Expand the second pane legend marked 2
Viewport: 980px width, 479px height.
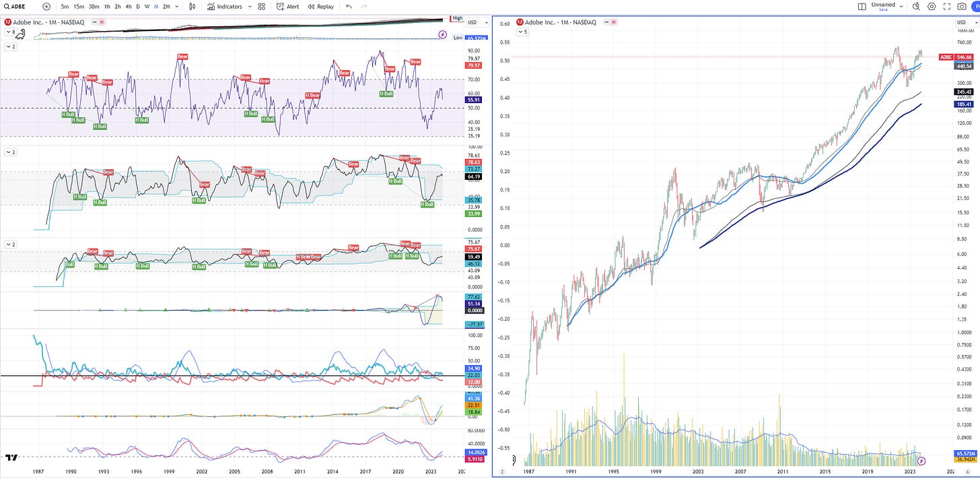pos(10,152)
